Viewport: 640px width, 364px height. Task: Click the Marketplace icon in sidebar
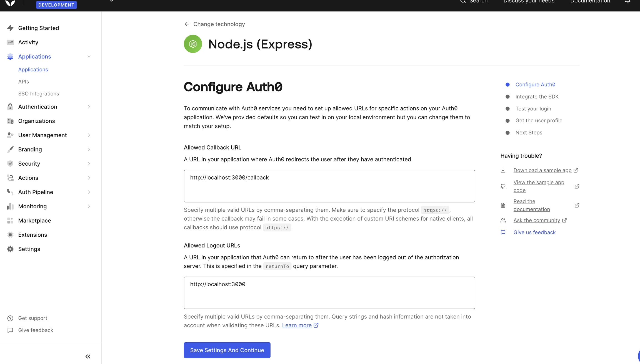pyautogui.click(x=10, y=221)
